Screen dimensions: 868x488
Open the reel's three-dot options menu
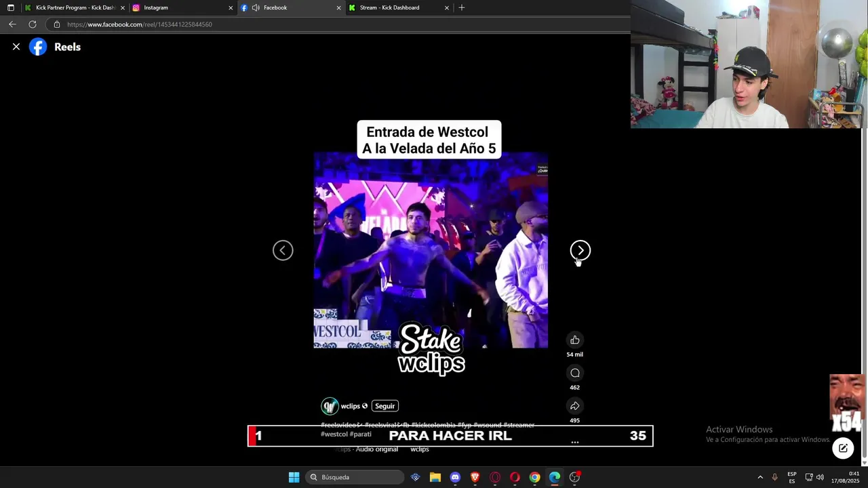[x=574, y=442]
